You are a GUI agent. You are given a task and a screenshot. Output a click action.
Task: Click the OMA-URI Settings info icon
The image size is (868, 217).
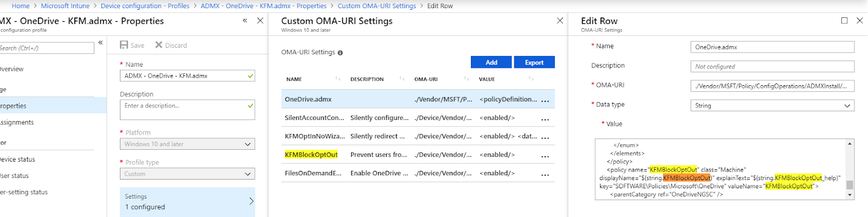click(340, 53)
